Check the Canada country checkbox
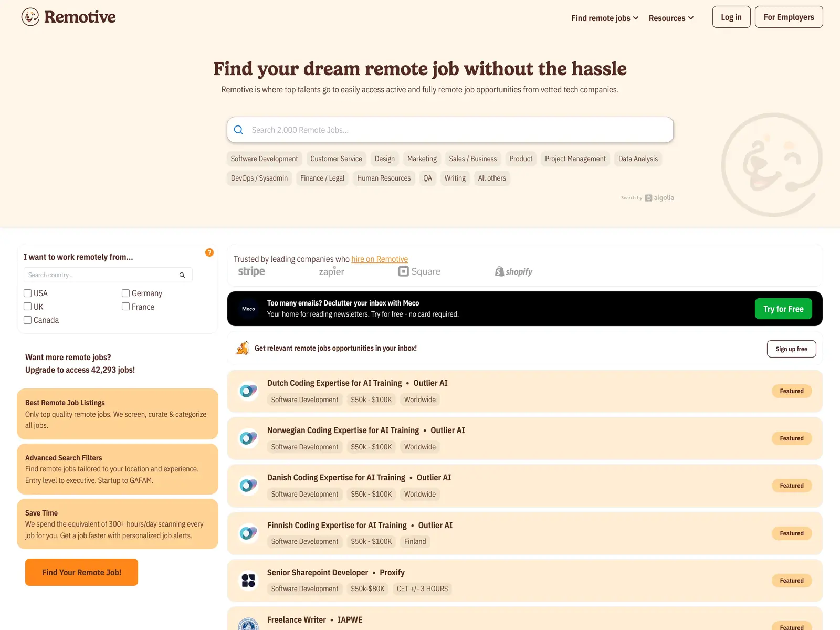Screen dimensions: 840x630 28,320
